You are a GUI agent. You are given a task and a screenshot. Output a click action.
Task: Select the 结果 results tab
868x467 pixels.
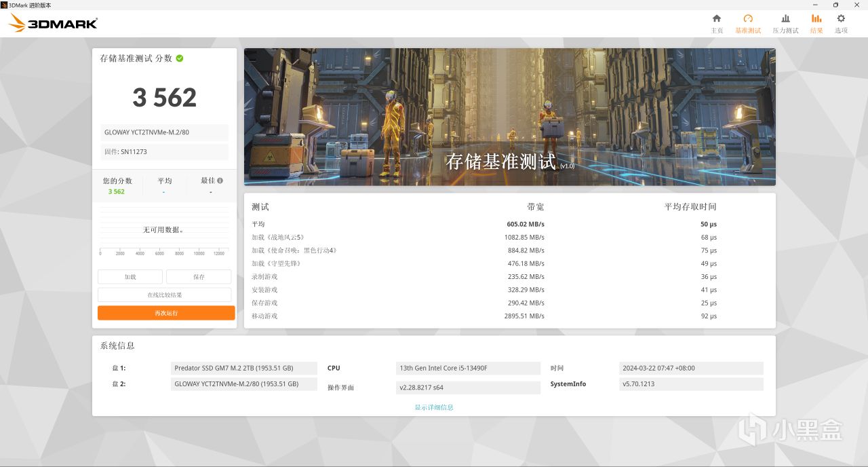click(816, 24)
